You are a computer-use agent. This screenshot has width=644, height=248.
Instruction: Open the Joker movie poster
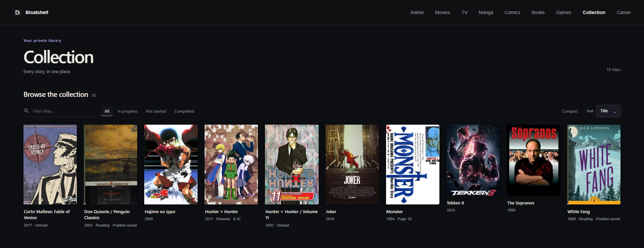(x=352, y=165)
